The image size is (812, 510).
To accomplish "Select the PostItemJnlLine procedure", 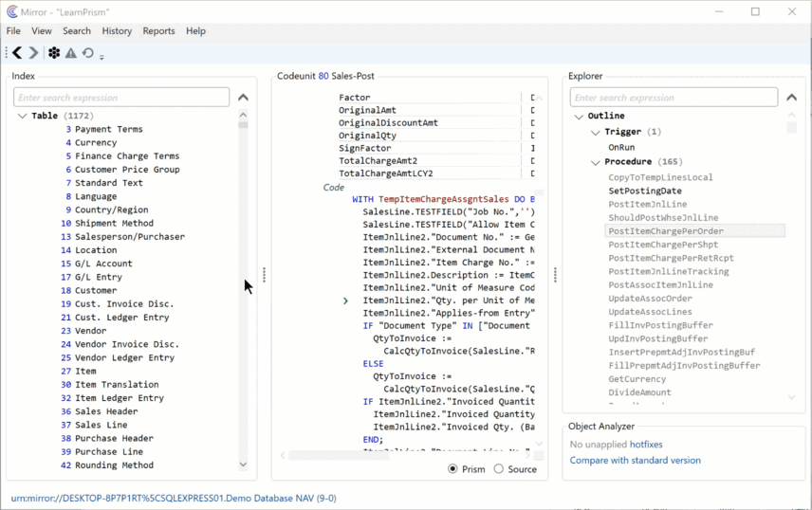I will [647, 205].
